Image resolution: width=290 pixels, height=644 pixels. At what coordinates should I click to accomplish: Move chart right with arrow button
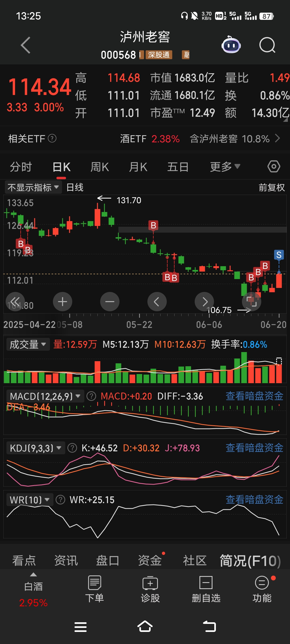coord(204,302)
